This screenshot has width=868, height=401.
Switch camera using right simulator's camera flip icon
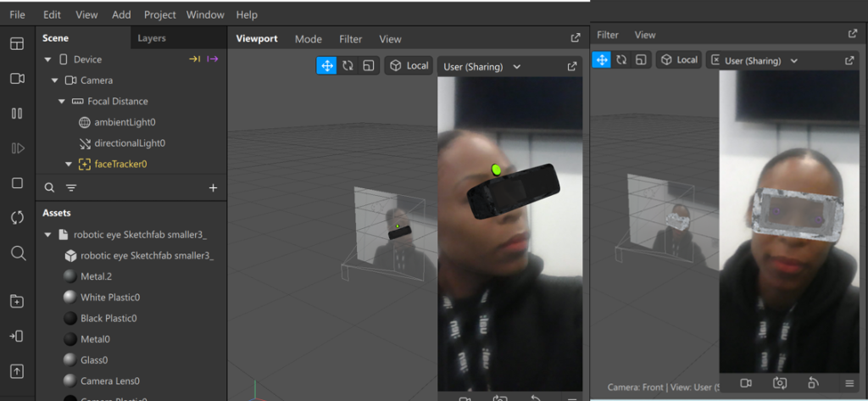point(780,382)
